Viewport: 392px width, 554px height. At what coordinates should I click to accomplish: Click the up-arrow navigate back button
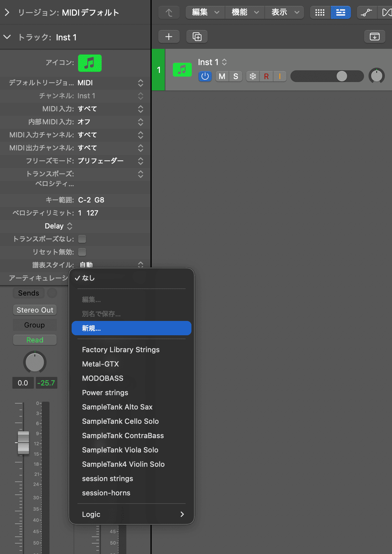pyautogui.click(x=169, y=12)
